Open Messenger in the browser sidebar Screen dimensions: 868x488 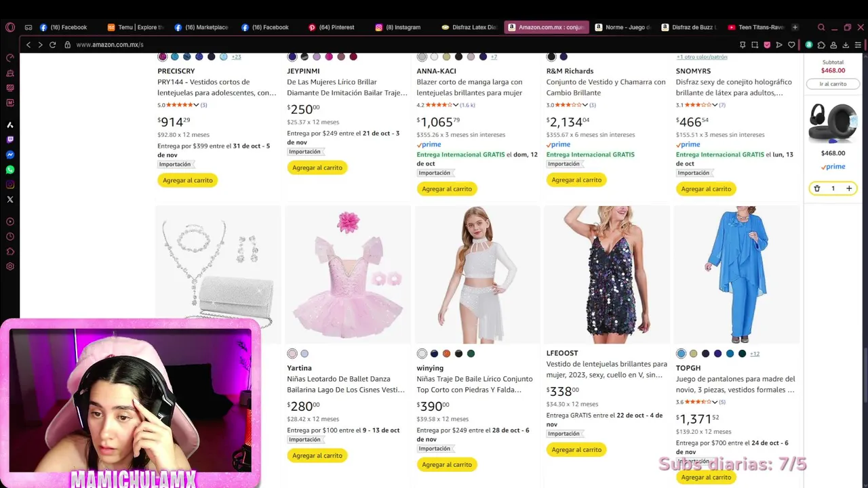coord(9,155)
